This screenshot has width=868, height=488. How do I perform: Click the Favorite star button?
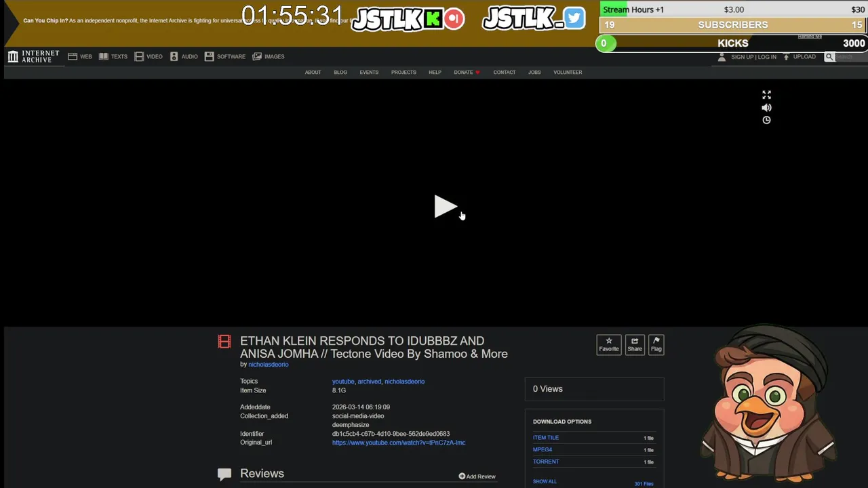pos(608,344)
